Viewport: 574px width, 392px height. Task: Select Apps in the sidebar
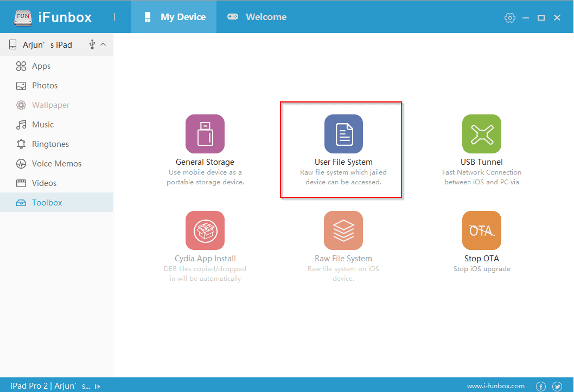tap(56, 66)
